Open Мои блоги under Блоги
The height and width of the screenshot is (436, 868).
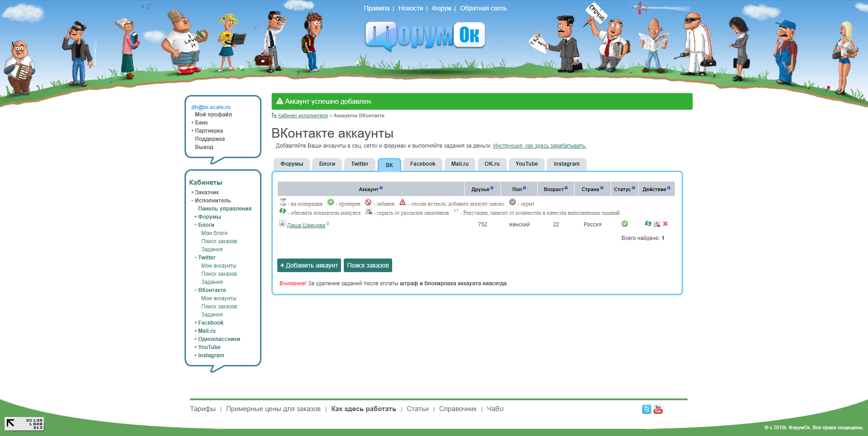[214, 233]
